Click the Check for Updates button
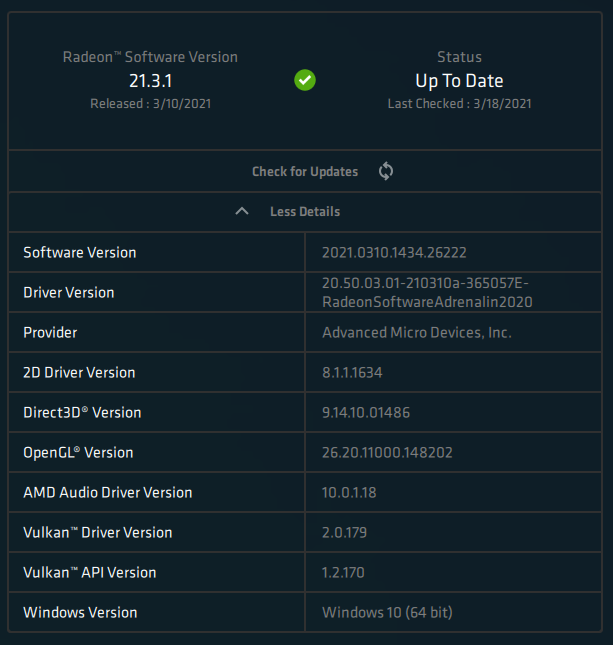 (x=305, y=171)
